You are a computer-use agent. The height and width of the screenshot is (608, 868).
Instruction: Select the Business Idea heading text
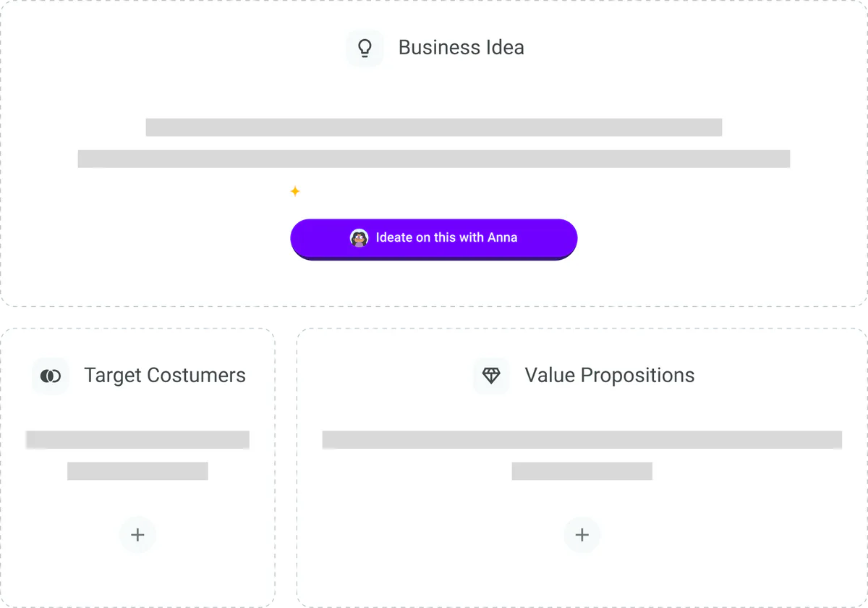tap(461, 48)
